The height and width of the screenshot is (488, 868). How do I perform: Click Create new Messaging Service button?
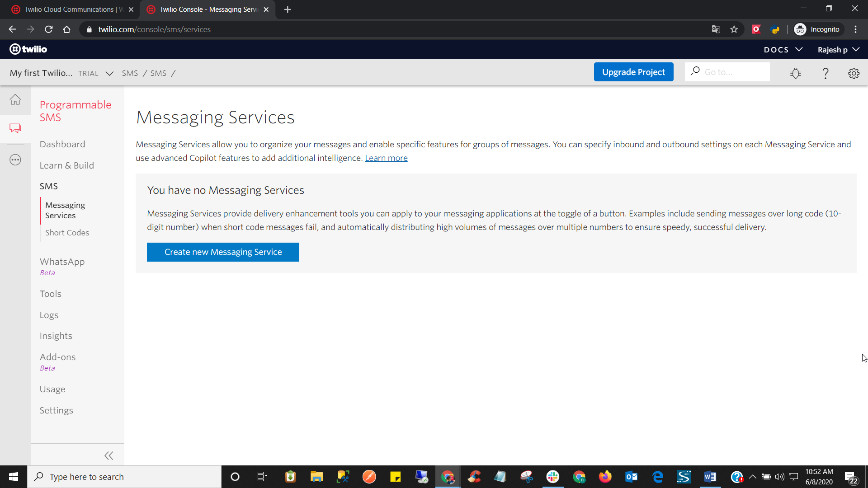coord(223,252)
